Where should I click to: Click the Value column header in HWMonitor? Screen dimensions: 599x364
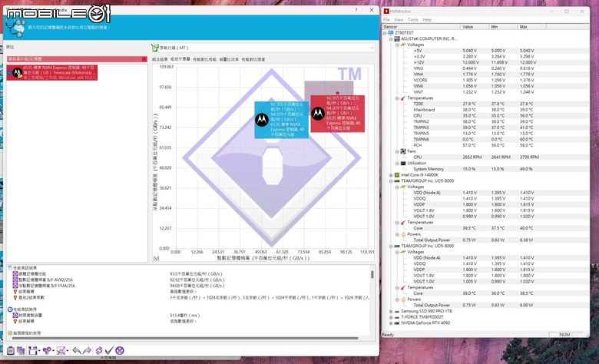tap(475, 27)
